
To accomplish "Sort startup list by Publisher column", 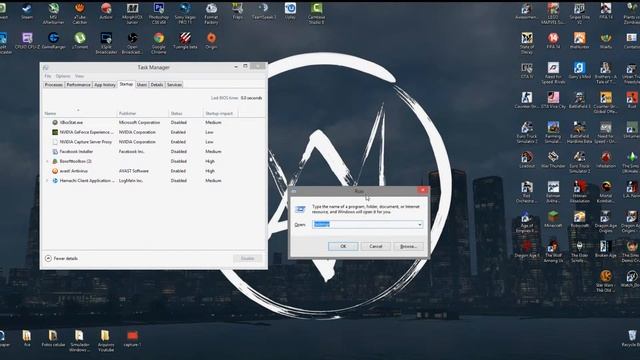I will [x=142, y=113].
